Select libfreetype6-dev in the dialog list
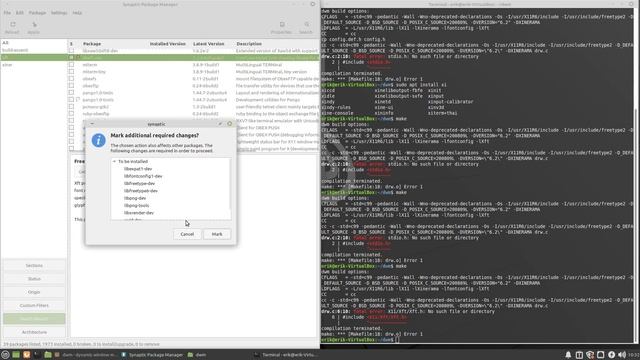Screen dimensions: 640x360 click(x=141, y=191)
